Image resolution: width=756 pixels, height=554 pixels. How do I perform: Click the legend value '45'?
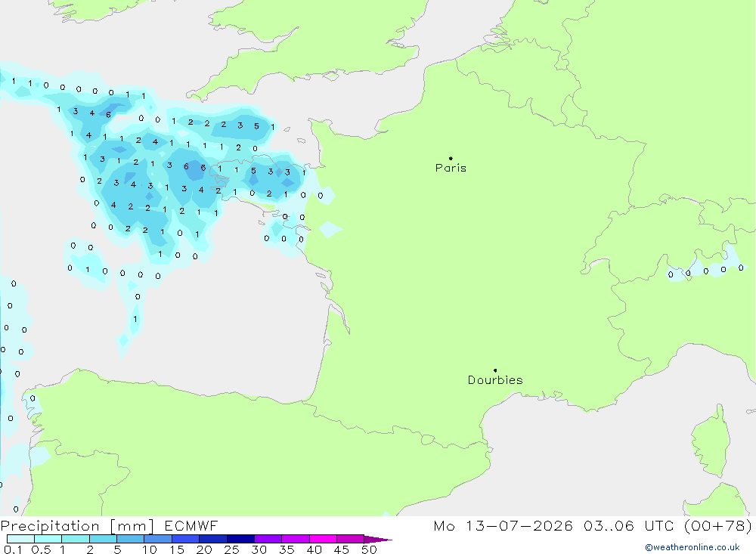point(342,549)
